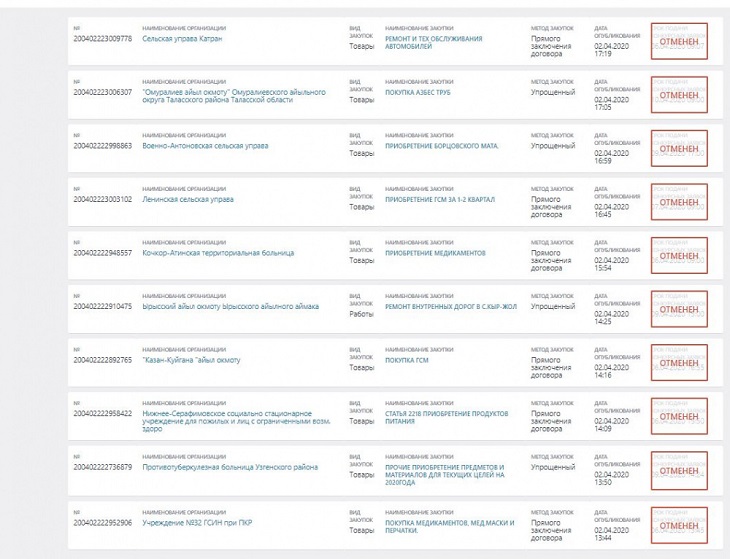The height and width of the screenshot is (559, 730).
Task: Click the ОТМЕНЕН stamp for Сельская управа Катран
Action: [x=679, y=41]
